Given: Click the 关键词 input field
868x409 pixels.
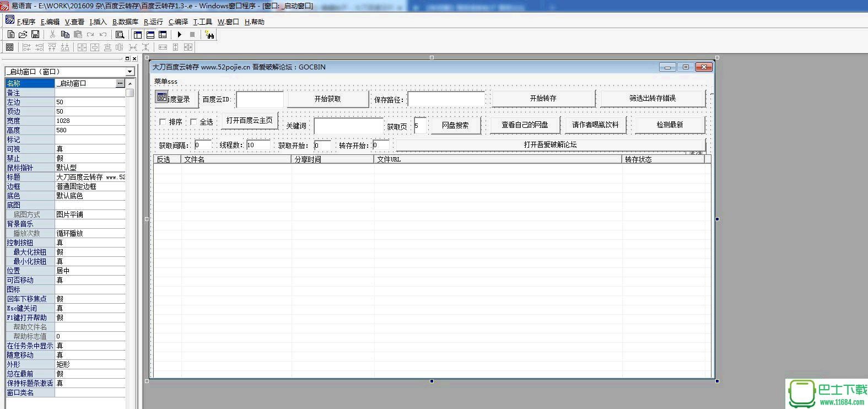Looking at the screenshot, I should point(349,126).
